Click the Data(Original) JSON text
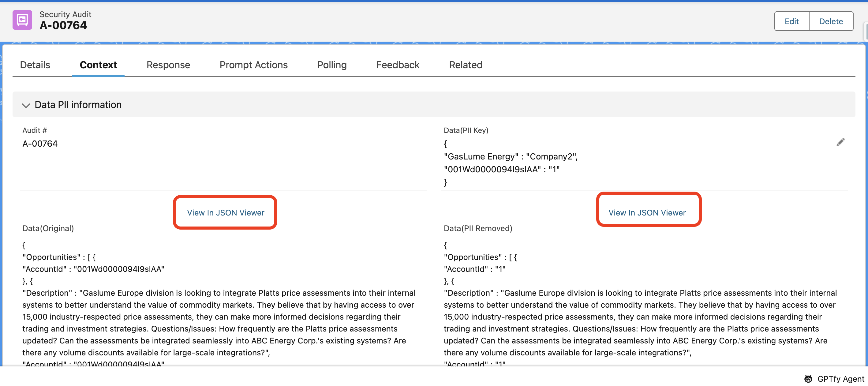Screen dimensions: 868x386 pos(219,305)
